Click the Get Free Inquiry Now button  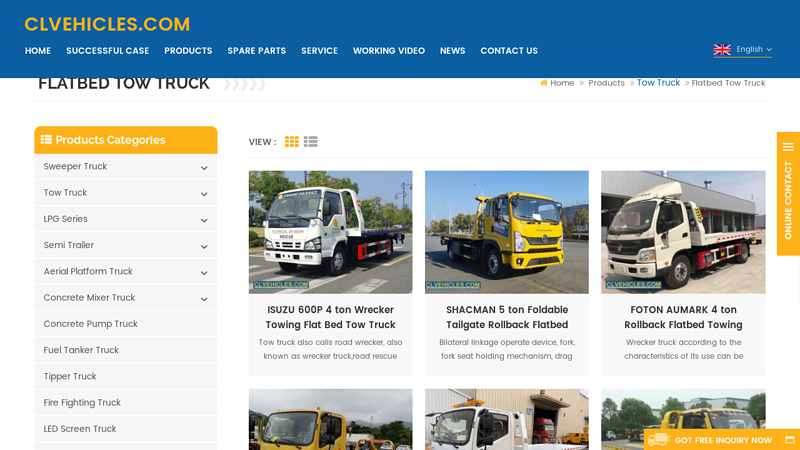pos(722,440)
